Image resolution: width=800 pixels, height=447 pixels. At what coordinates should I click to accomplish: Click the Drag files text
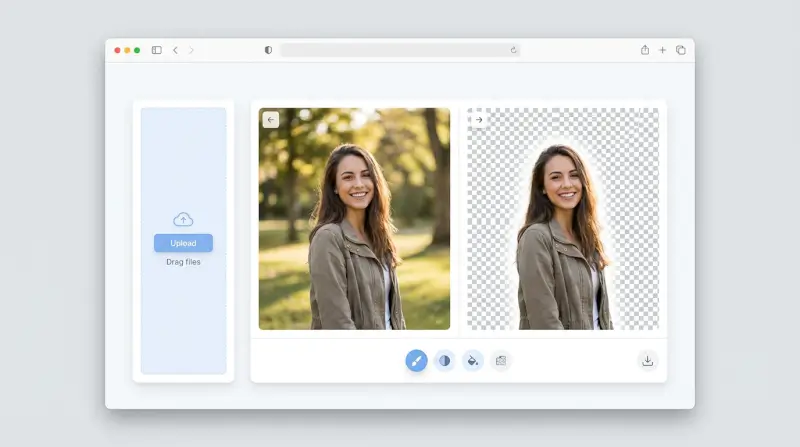tap(183, 262)
